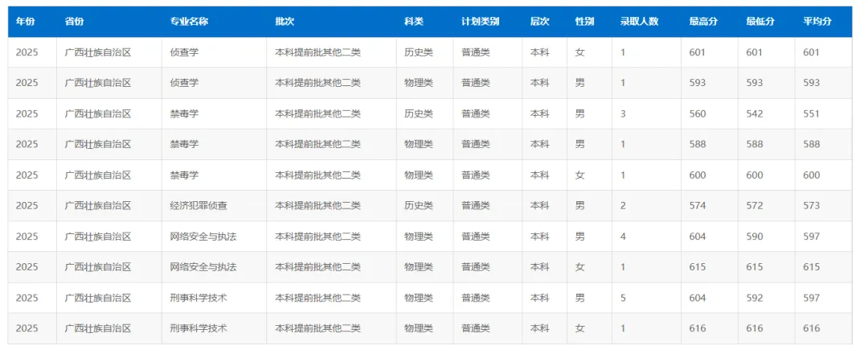868x350 pixels.
Task: Click 最低分 593 in 侦查学 男 row
Action: tap(755, 83)
